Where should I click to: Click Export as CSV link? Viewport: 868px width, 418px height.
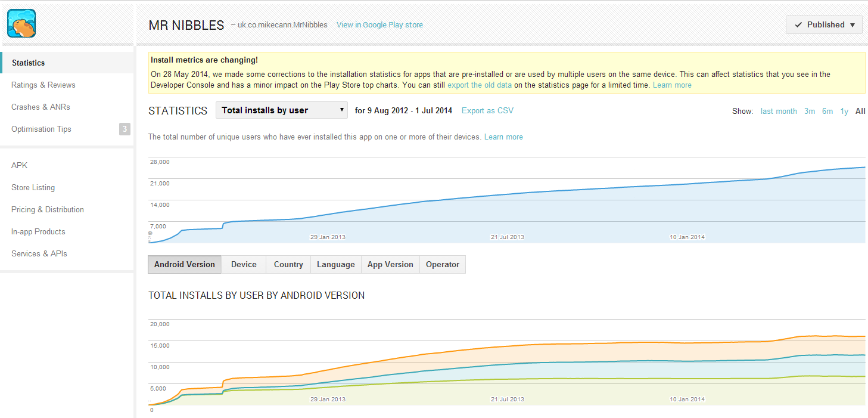pyautogui.click(x=487, y=110)
